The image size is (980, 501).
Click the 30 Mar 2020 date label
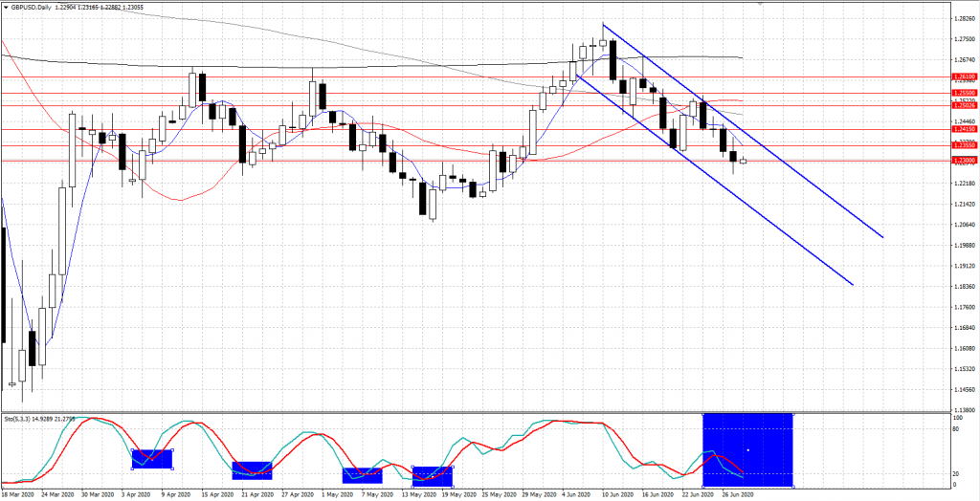point(98,495)
